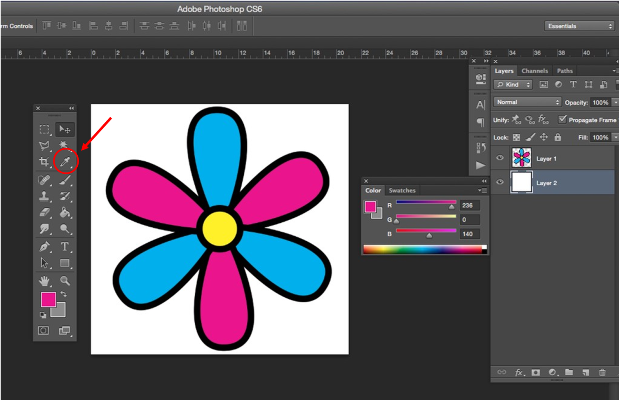Create a new group with folder icon
The width and height of the screenshot is (619, 400).
point(568,372)
